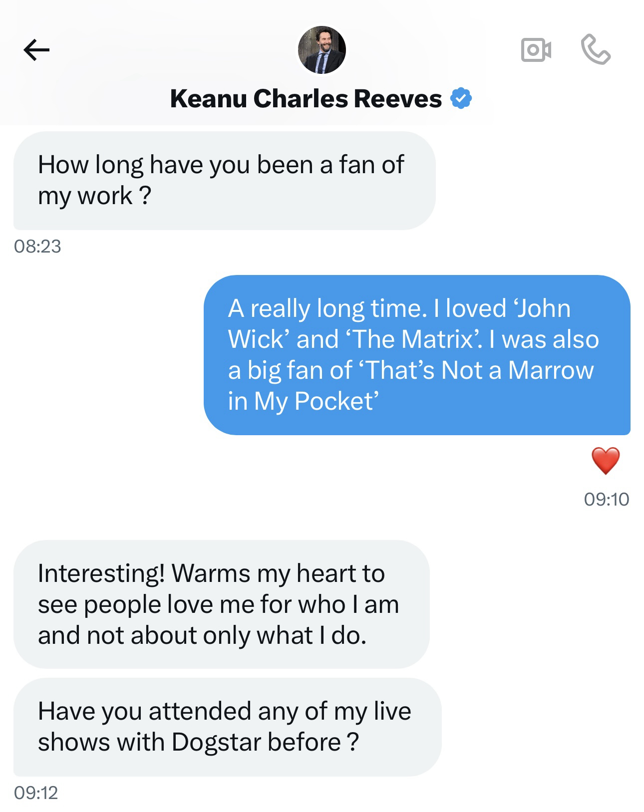Select the 'Have you attended' message bubble
The image size is (644, 812).
click(x=227, y=727)
